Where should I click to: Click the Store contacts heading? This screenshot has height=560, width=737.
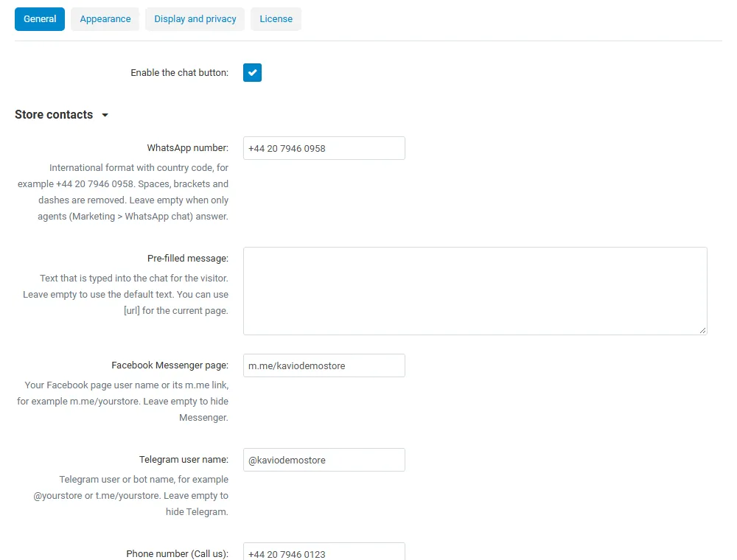pos(54,115)
